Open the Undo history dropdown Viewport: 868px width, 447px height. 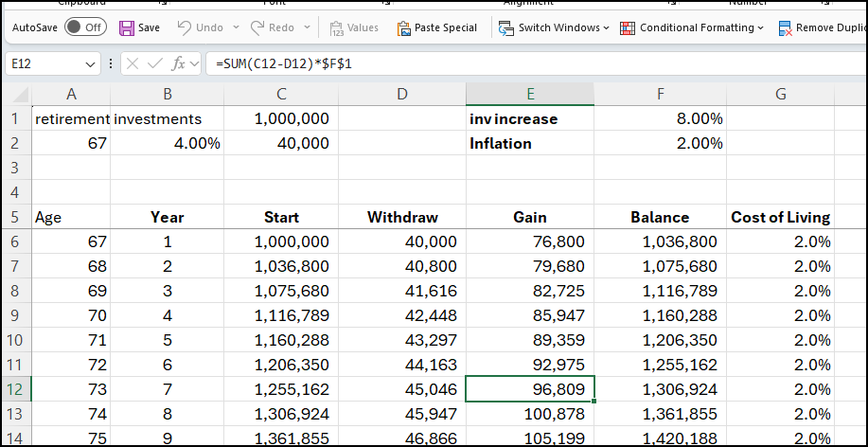[x=234, y=27]
